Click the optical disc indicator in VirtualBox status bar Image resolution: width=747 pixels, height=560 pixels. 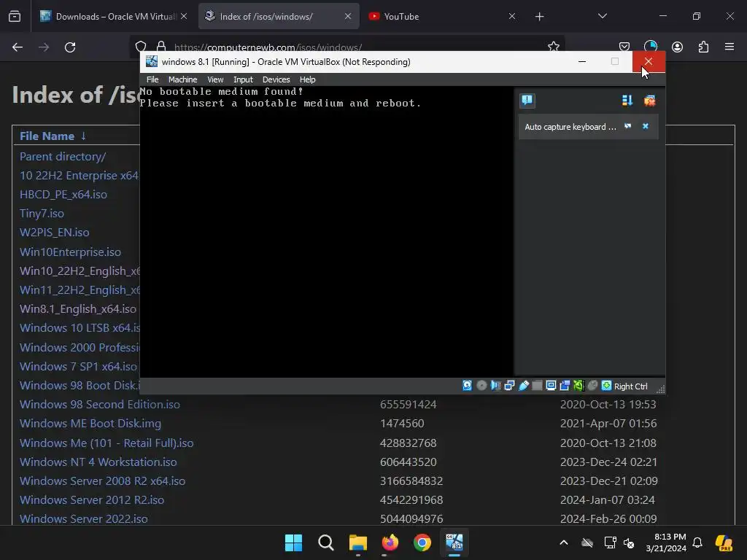(x=481, y=386)
